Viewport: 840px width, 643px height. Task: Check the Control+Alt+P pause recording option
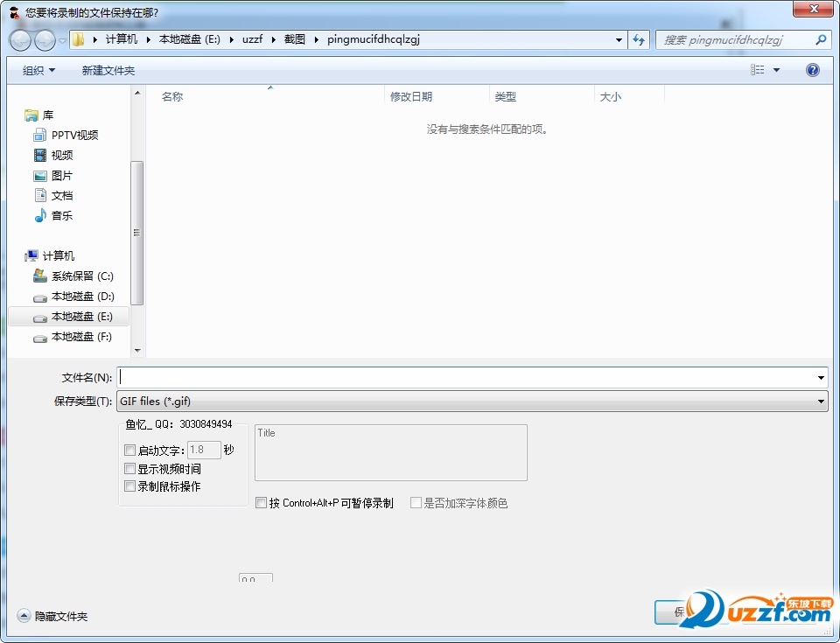(262, 503)
